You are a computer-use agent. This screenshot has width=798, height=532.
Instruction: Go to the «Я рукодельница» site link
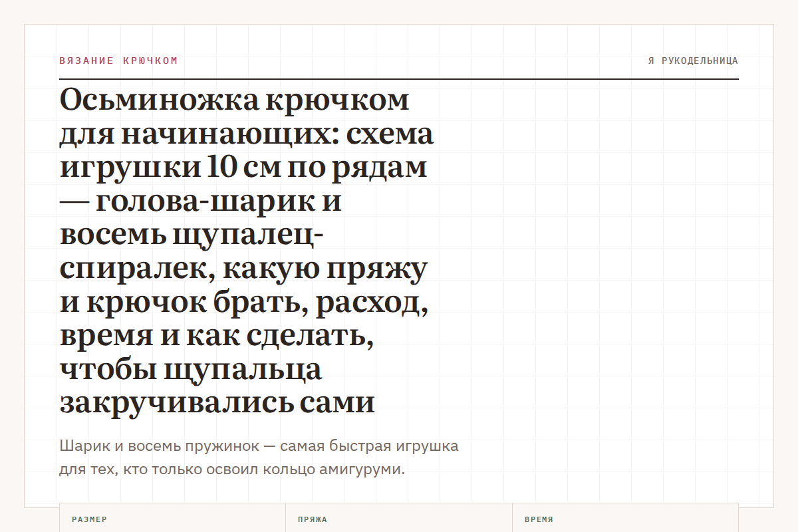[x=693, y=61]
